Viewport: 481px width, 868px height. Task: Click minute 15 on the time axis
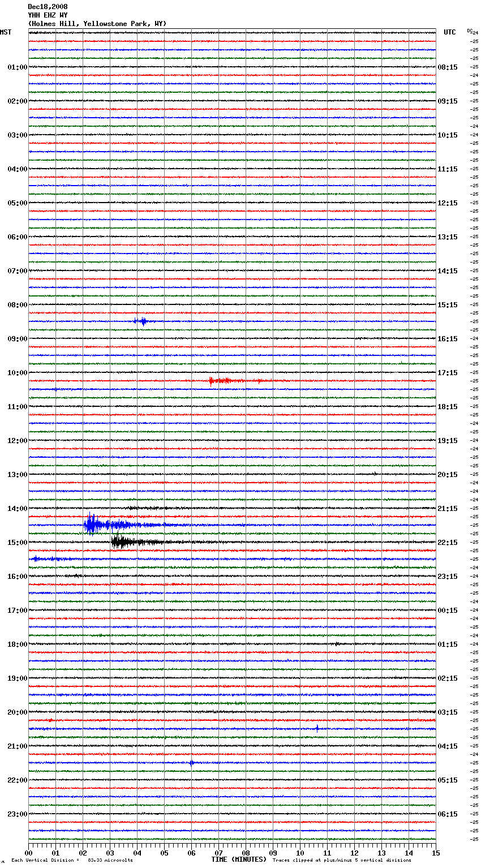(x=436, y=853)
